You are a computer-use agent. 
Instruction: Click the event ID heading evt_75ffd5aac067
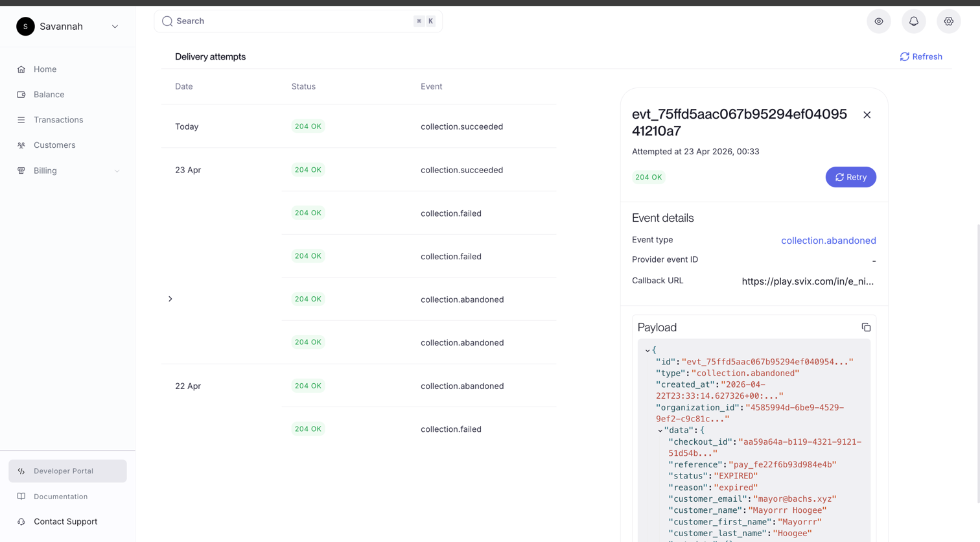tap(740, 123)
